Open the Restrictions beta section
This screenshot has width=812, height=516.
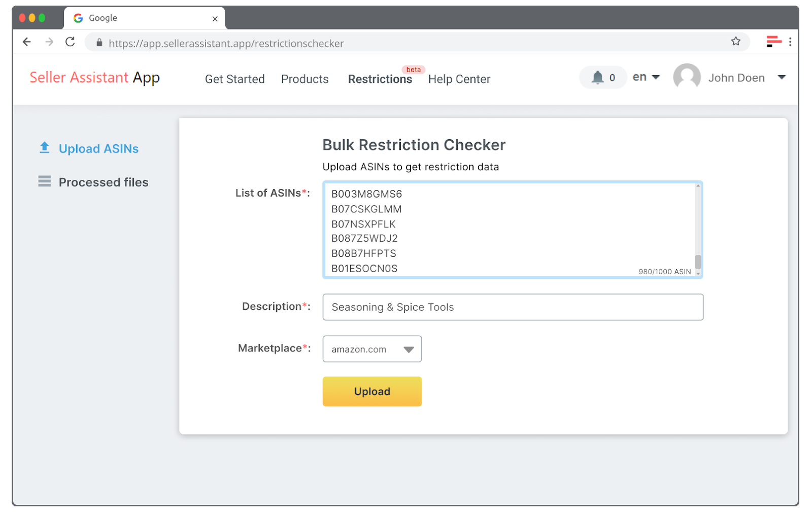tap(380, 79)
